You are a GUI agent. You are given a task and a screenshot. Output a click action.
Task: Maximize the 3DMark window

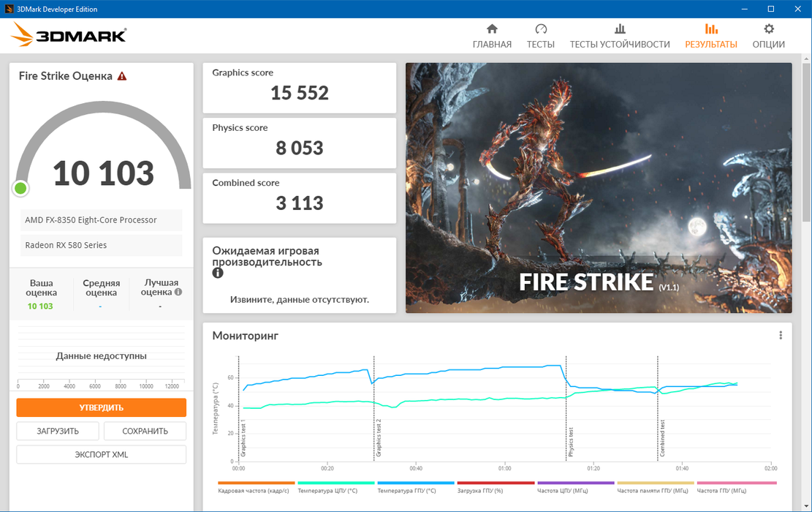pos(770,9)
